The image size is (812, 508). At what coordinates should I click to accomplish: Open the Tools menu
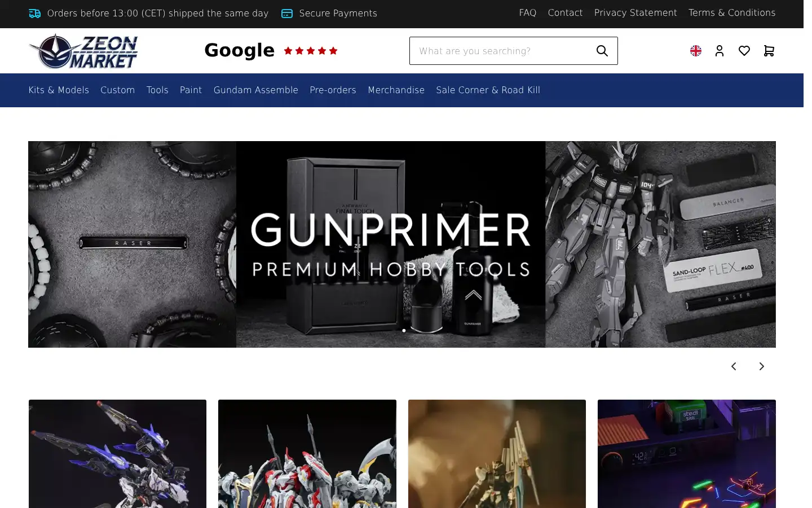coord(157,90)
